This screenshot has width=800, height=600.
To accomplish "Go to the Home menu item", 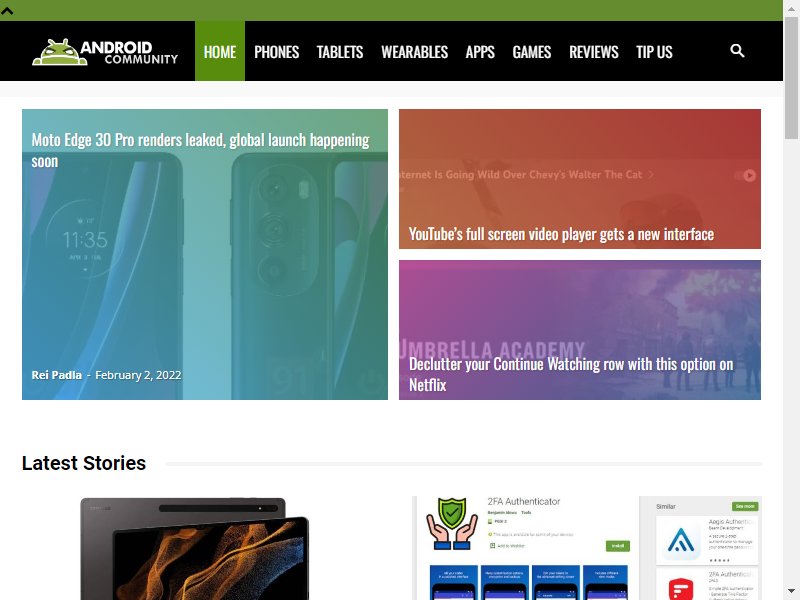I will tap(220, 51).
